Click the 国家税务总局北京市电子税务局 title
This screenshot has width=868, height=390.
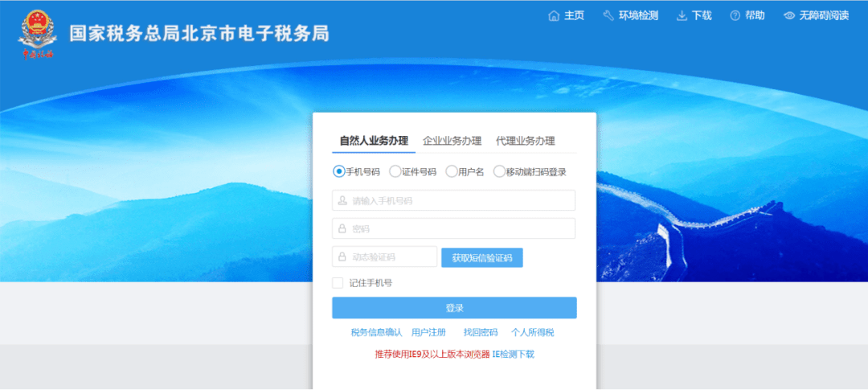(199, 34)
